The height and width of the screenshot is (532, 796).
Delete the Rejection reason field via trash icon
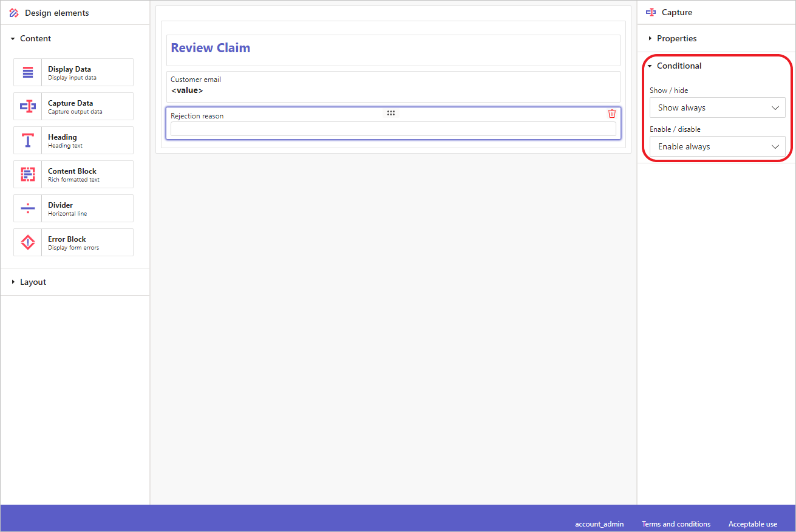point(612,114)
